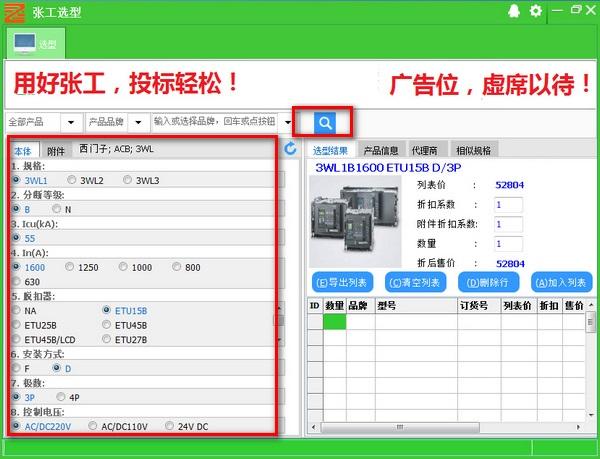Click the trip unit list scrollbar
The width and height of the screenshot is (600, 459).
point(279,324)
